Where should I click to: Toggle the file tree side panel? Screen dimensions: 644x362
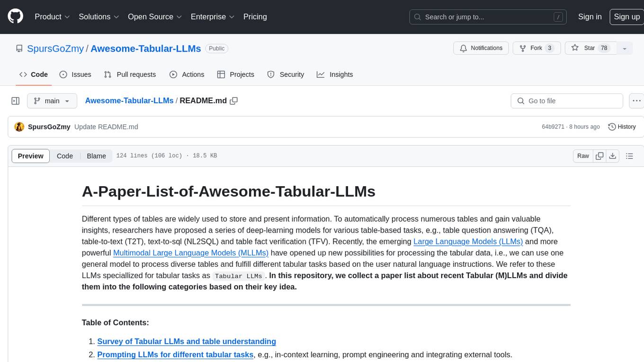point(16,101)
